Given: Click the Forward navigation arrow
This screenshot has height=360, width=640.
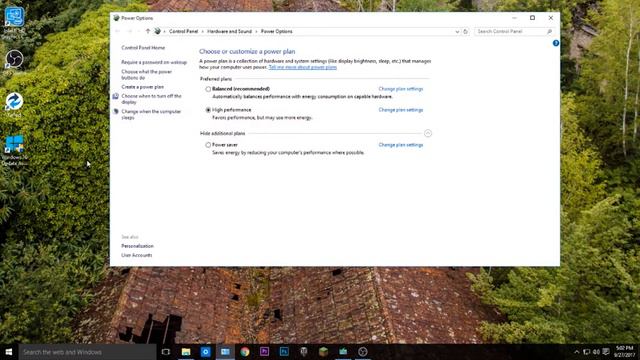Looking at the screenshot, I should pyautogui.click(x=130, y=31).
